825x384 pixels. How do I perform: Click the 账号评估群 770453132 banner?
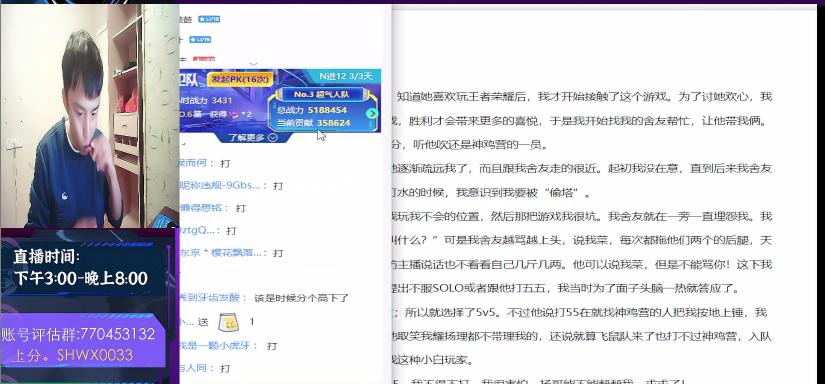(83, 345)
